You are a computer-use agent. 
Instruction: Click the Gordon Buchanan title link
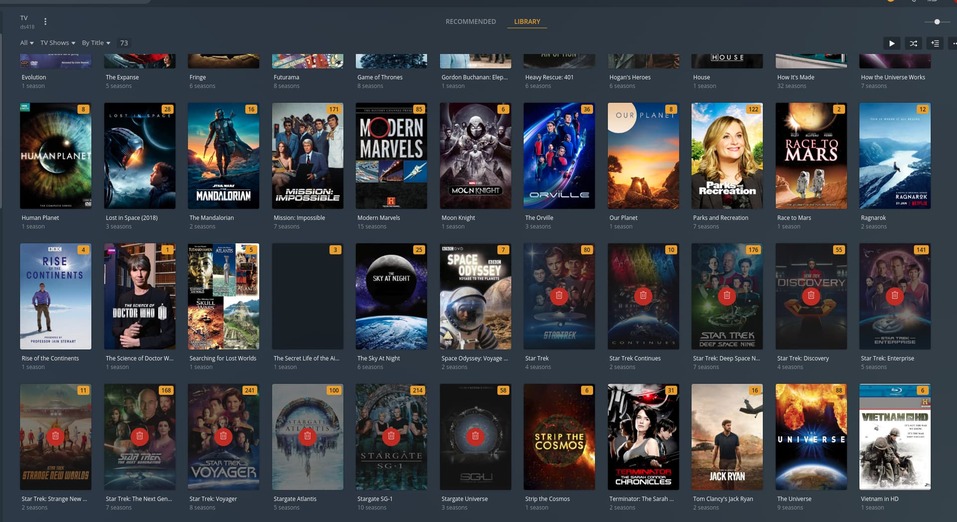474,78
